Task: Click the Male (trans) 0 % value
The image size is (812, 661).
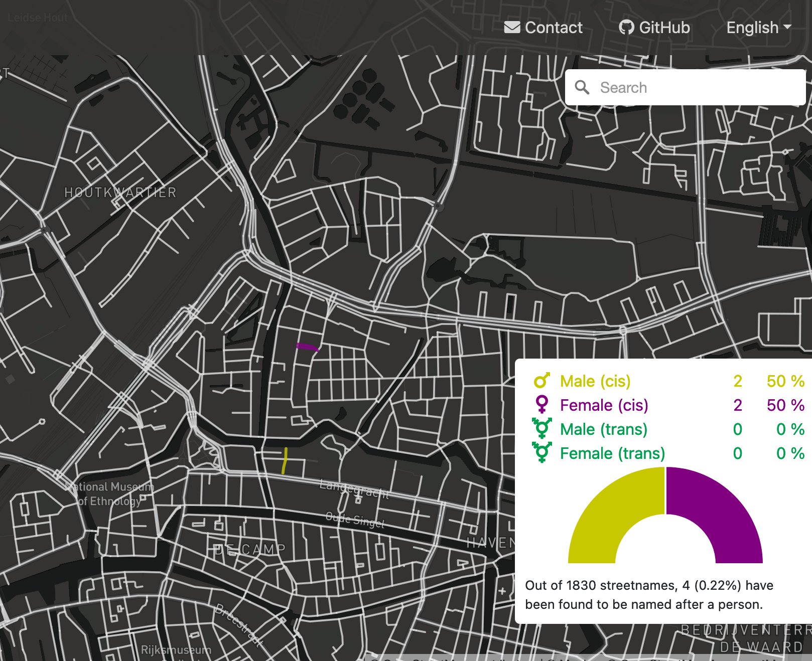Action: (x=790, y=429)
